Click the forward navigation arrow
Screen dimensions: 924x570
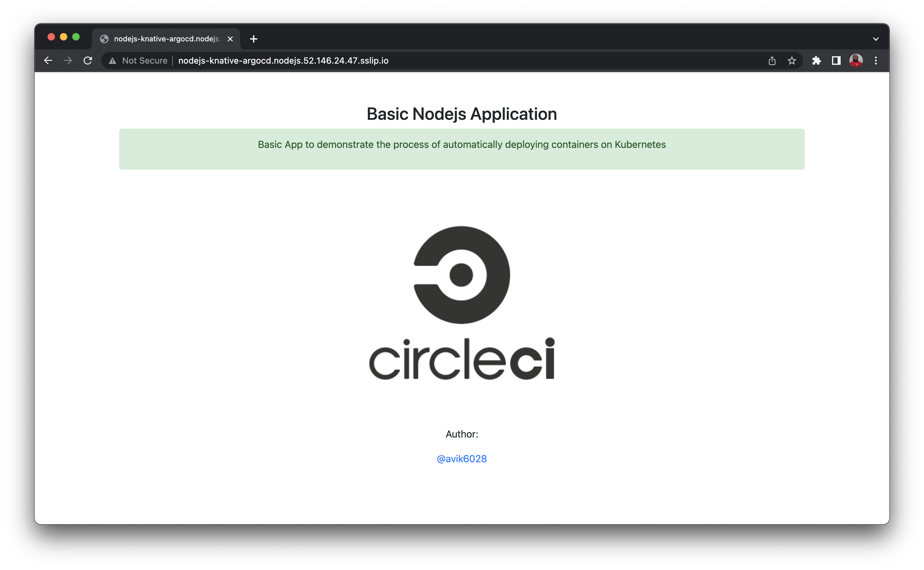point(68,61)
